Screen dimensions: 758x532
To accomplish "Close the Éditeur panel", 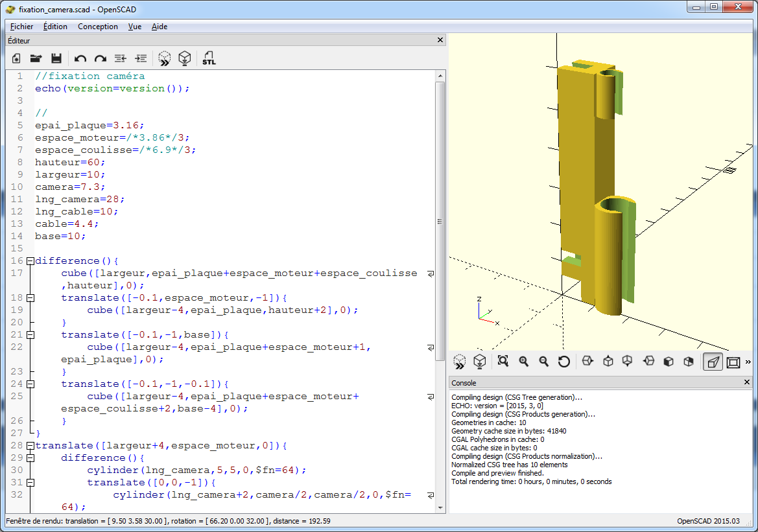I will tap(440, 40).
